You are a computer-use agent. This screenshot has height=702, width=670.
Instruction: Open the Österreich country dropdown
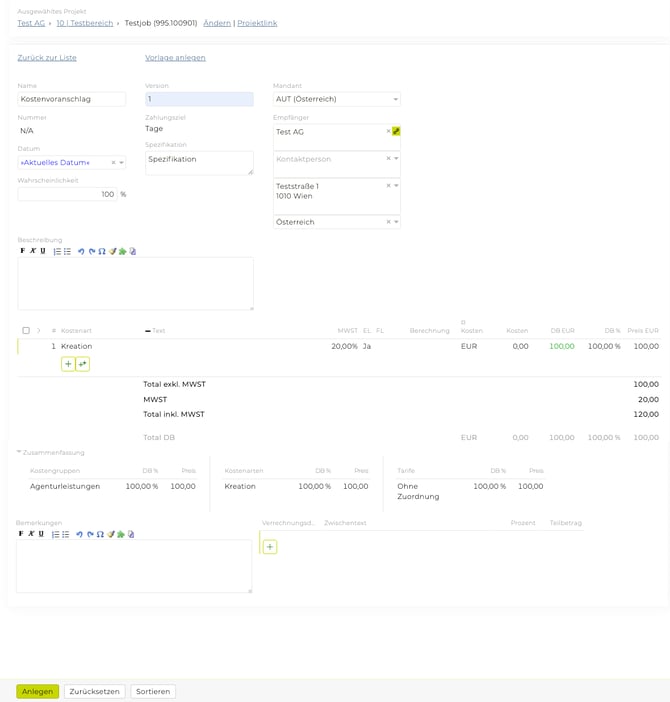[x=396, y=222]
